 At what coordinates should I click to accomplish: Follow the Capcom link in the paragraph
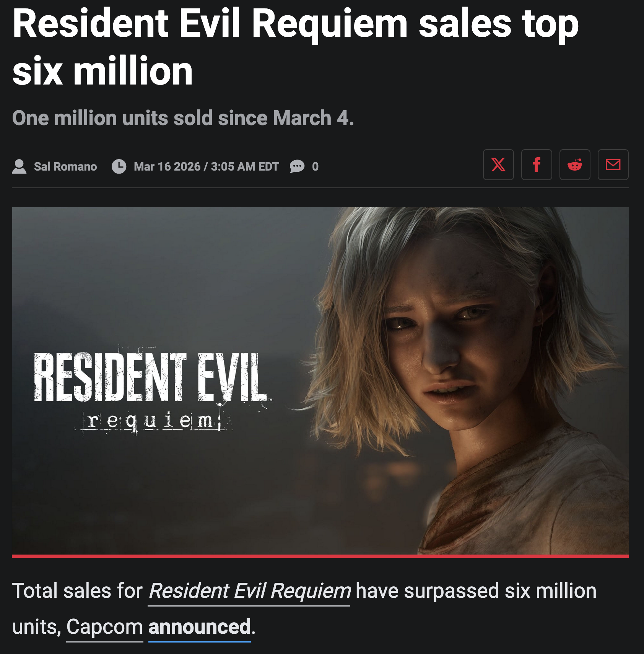[x=104, y=627]
